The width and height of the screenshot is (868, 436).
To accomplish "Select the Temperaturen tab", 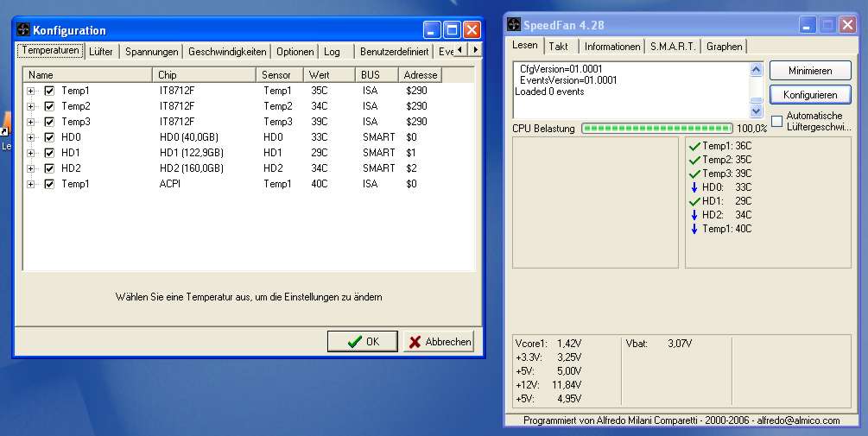I will click(50, 50).
